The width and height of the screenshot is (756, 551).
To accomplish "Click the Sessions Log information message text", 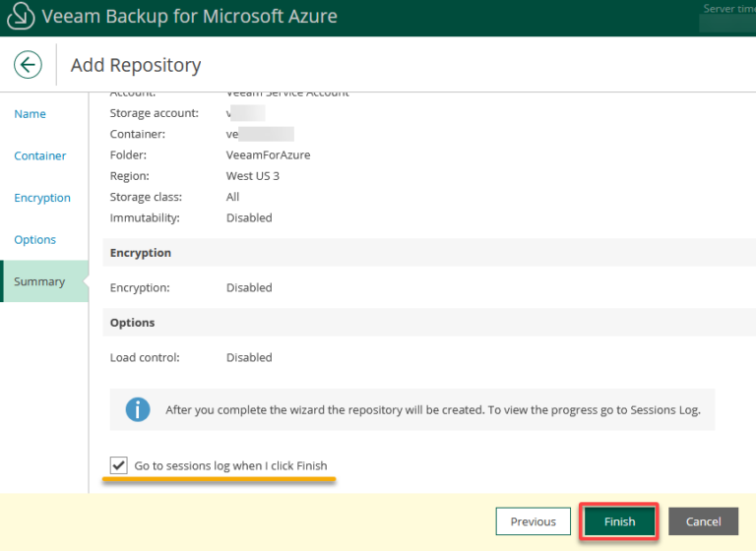I will tap(433, 409).
